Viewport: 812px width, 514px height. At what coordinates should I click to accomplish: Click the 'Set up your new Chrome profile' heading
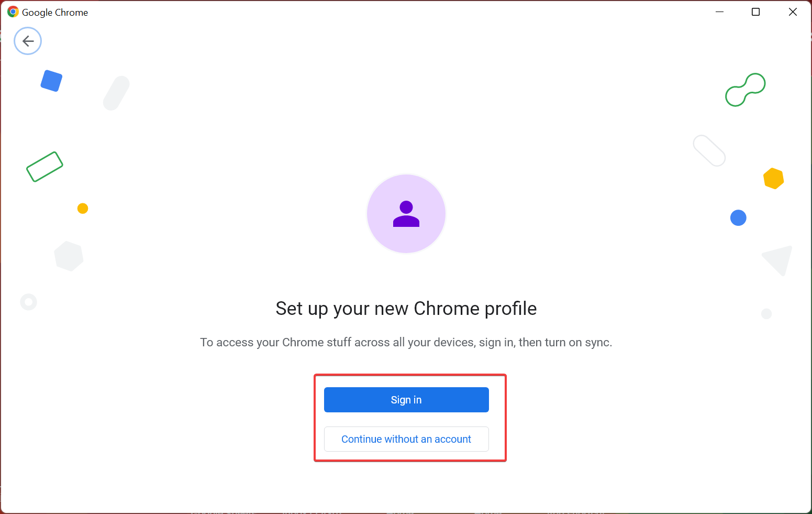406,309
